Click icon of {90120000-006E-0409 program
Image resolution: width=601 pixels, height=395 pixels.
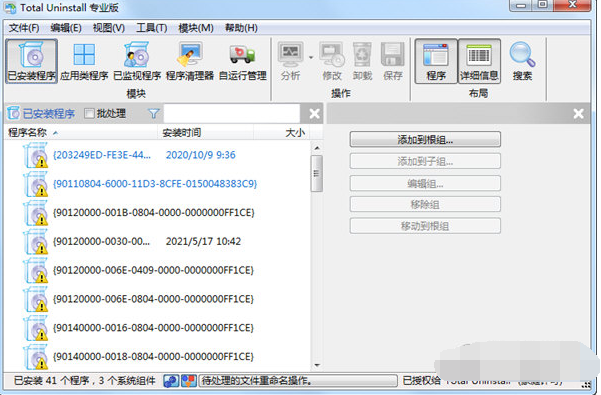tap(36, 270)
